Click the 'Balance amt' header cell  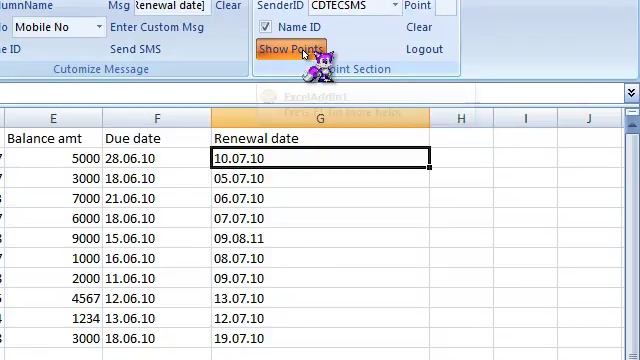pos(53,138)
